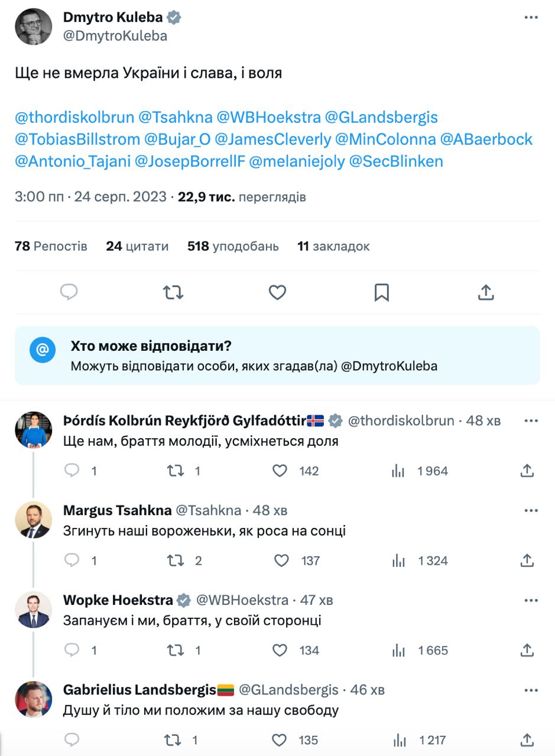Repost Wopke Hoekstra's reply
This screenshot has width=555, height=756.
[176, 650]
